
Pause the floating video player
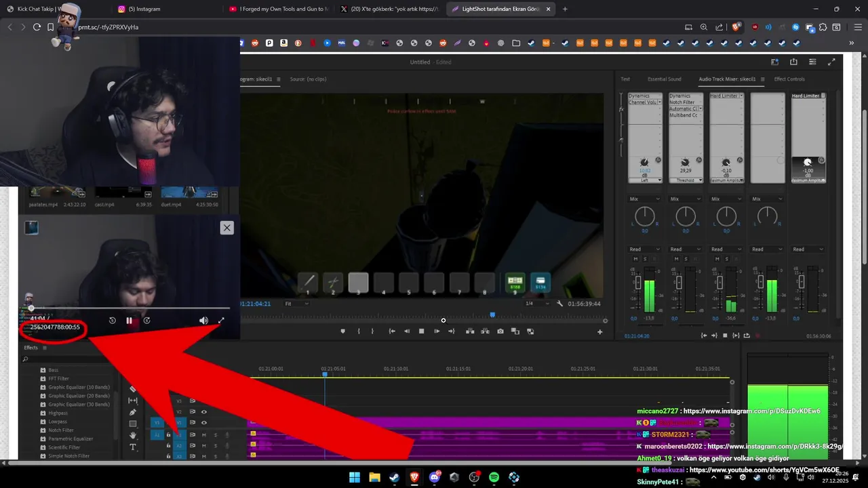(130, 321)
